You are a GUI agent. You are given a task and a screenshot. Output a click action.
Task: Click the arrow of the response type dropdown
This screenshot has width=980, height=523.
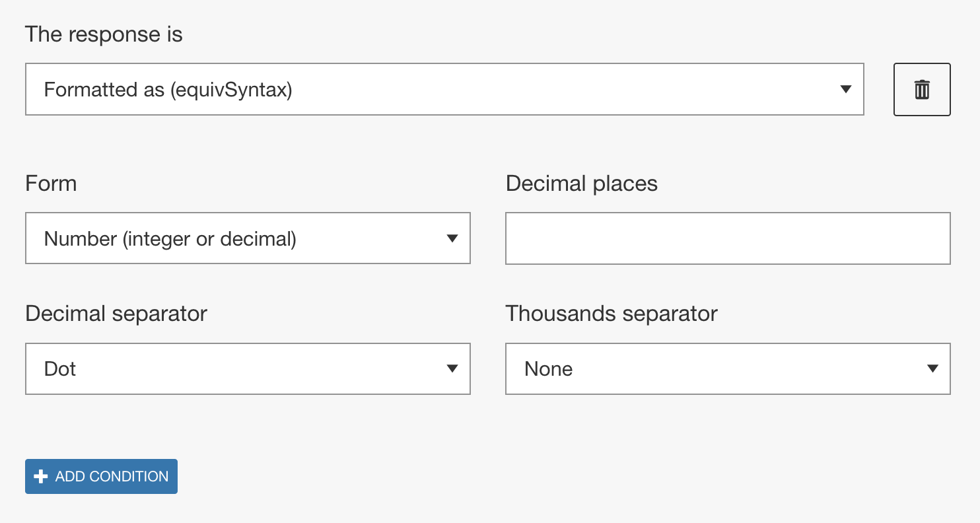[x=845, y=90]
